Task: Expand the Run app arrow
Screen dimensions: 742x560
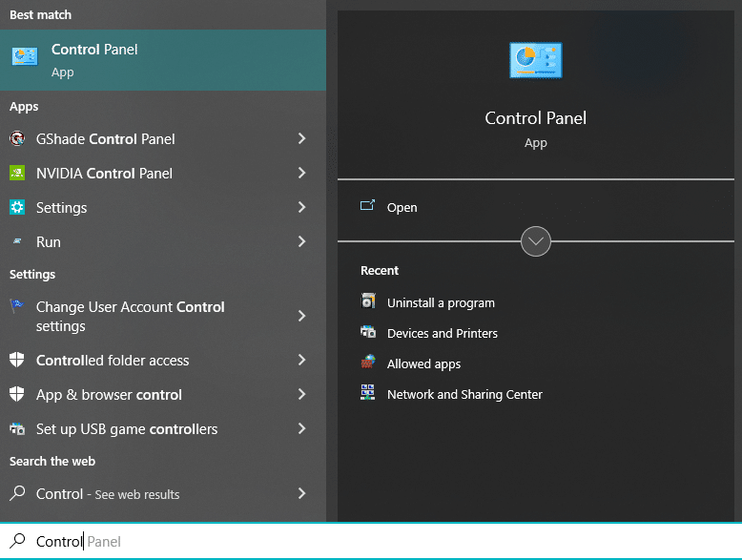Action: coord(301,241)
